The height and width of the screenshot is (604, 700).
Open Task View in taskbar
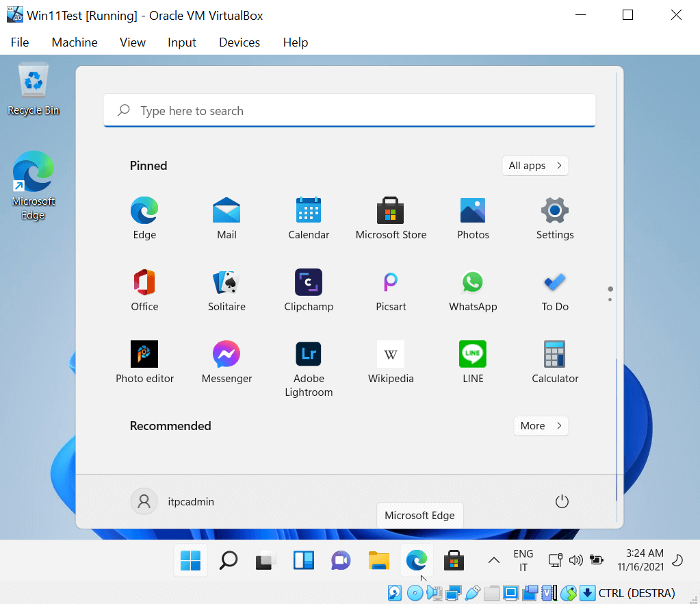(x=265, y=561)
